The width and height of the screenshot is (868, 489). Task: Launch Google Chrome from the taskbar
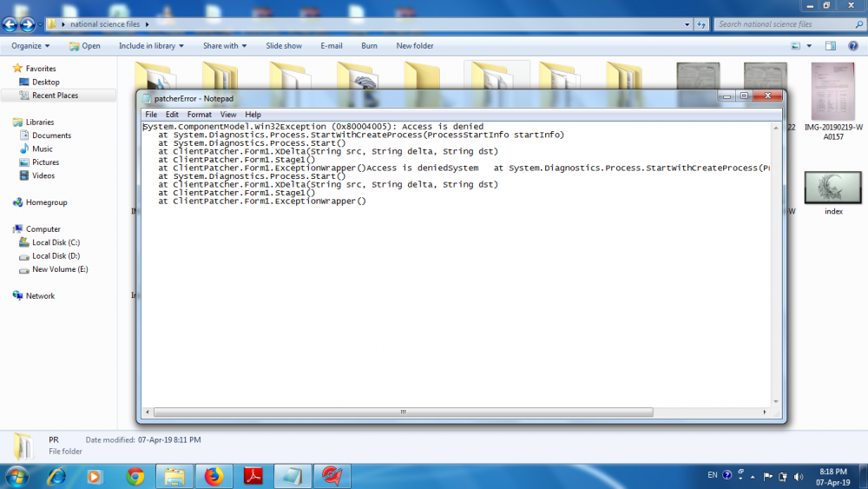135,476
